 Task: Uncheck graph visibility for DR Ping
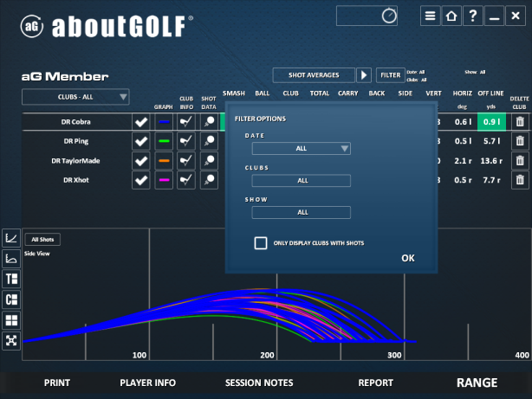[141, 141]
